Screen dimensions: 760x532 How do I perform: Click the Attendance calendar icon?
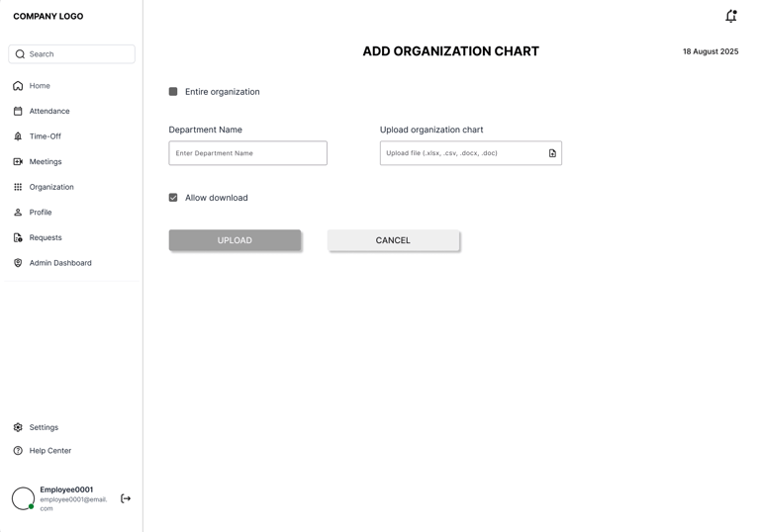point(18,111)
